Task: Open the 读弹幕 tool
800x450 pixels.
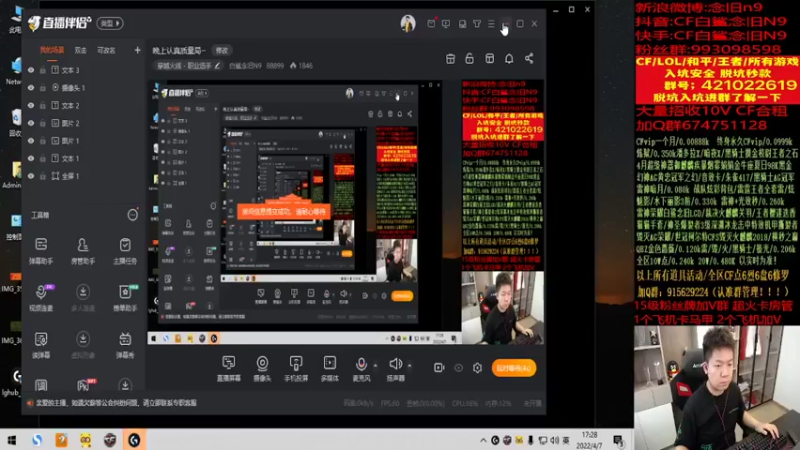Action: point(41,345)
